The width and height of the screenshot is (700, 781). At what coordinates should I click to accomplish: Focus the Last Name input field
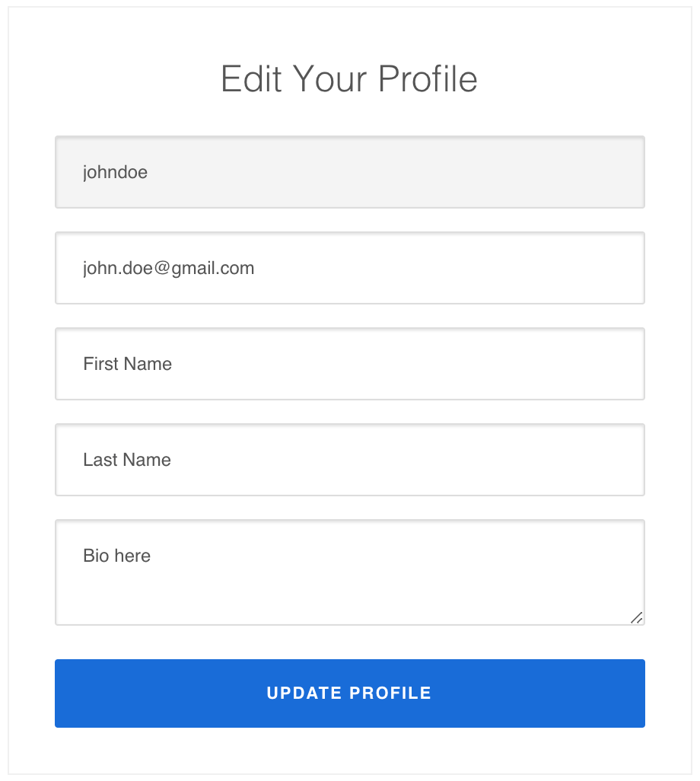350,460
